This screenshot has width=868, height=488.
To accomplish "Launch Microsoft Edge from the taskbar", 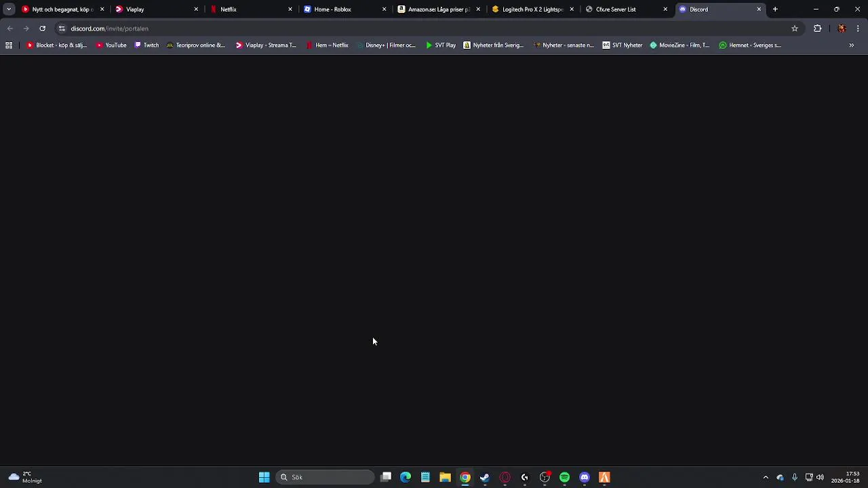I will click(x=406, y=477).
